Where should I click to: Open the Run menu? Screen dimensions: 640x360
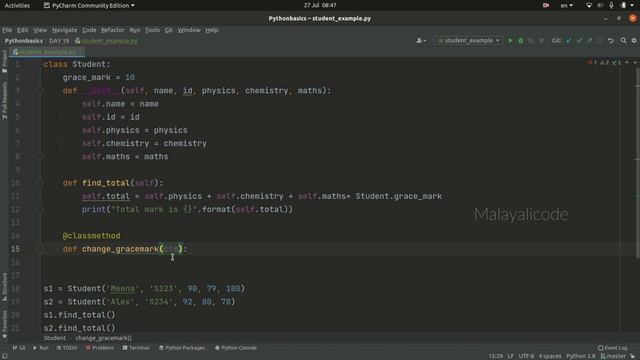coord(135,30)
